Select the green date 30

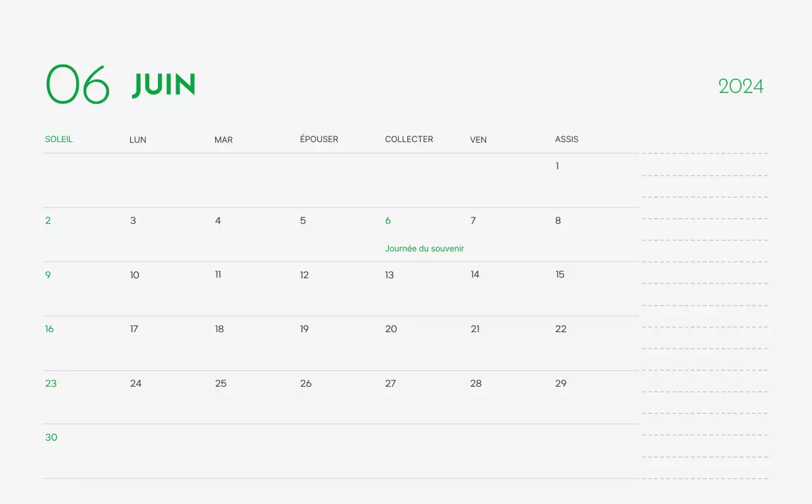(51, 437)
